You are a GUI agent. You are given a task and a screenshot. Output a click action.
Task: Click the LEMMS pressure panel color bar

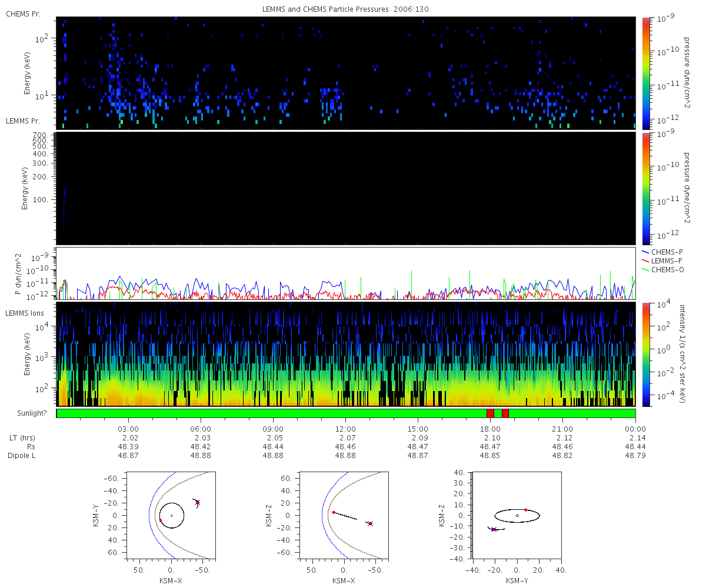click(646, 188)
